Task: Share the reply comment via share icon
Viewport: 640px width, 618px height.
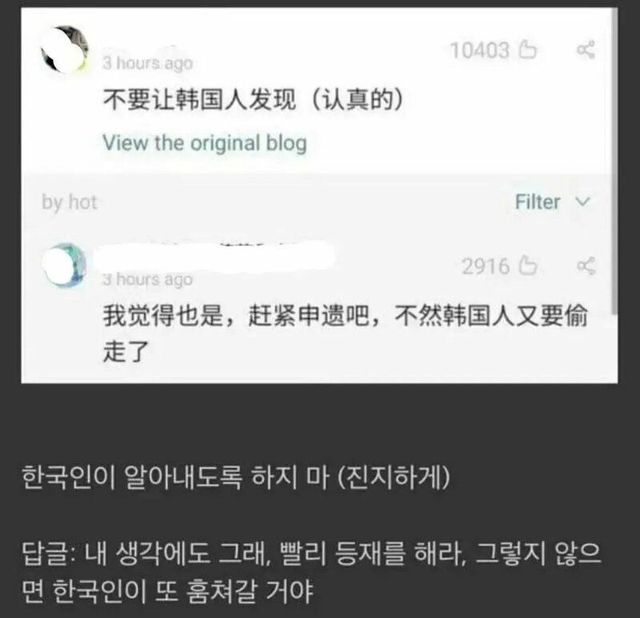Action: [586, 266]
